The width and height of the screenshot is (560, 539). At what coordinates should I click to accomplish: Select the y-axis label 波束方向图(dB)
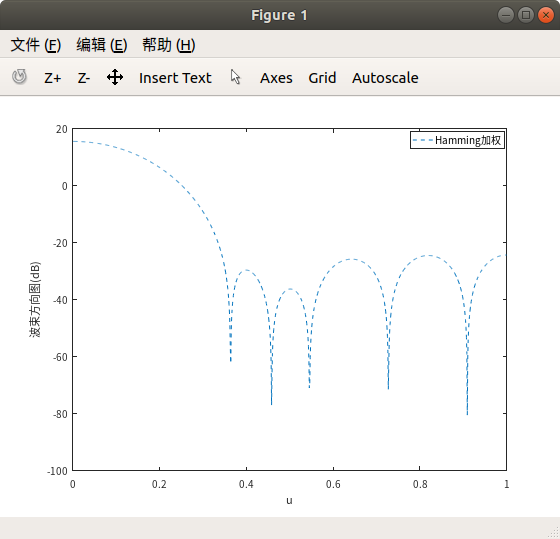point(35,299)
